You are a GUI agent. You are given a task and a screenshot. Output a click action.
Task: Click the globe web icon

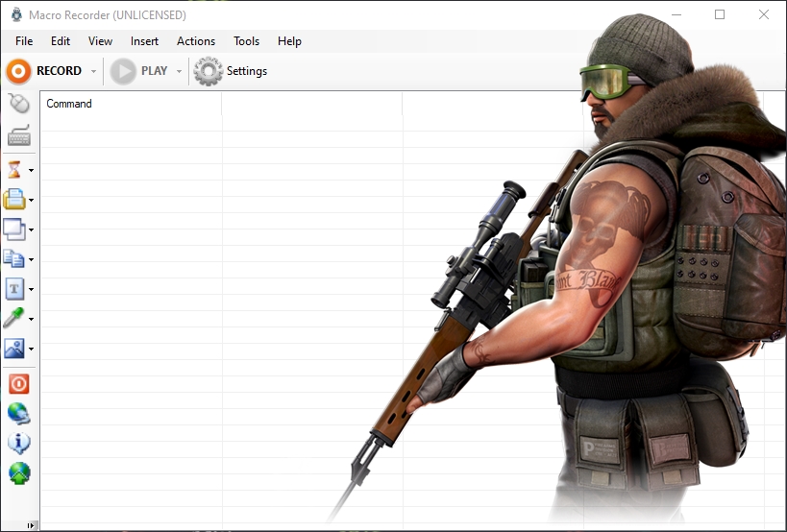tap(19, 414)
